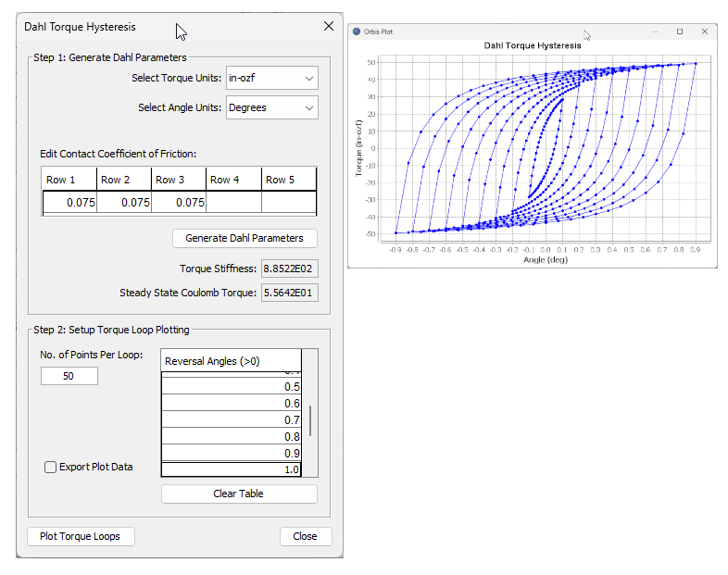Open the Select Angle Units dropdown
This screenshot has width=728, height=575.
pyautogui.click(x=271, y=107)
